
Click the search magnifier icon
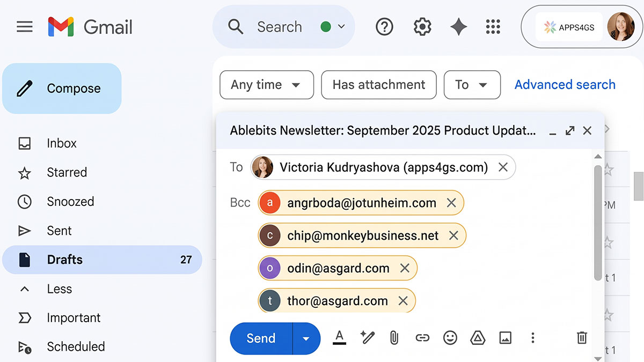(236, 27)
